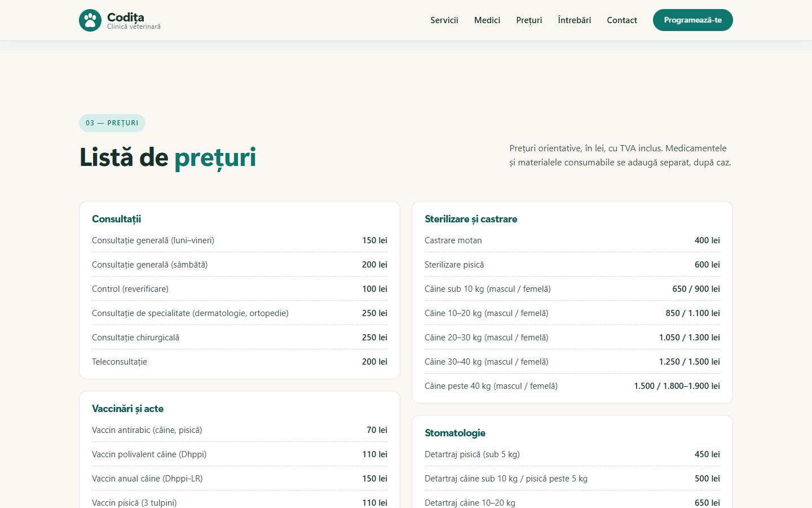Open the Servicii menu item
The width and height of the screenshot is (812, 508).
[x=444, y=20]
